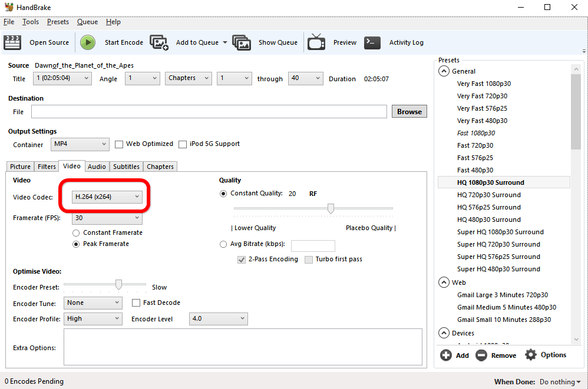Switch to the Picture tab
Viewport: 588px width, 389px height.
[20, 167]
